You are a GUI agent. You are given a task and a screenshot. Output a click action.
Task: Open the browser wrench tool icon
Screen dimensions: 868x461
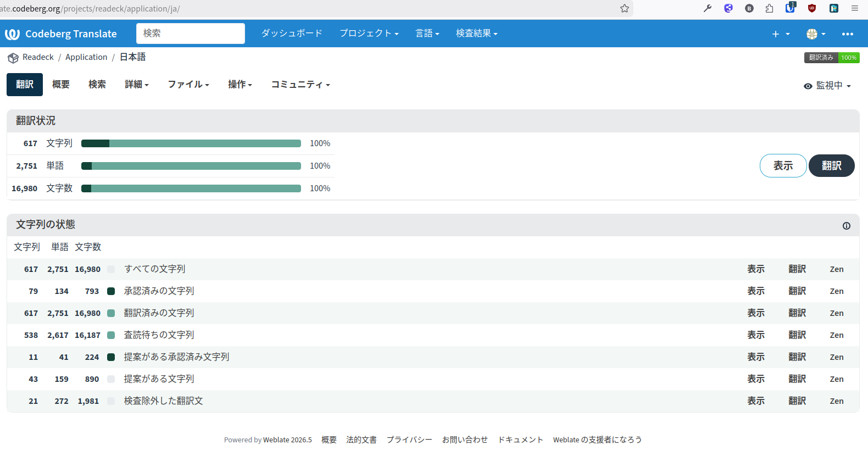click(x=708, y=8)
